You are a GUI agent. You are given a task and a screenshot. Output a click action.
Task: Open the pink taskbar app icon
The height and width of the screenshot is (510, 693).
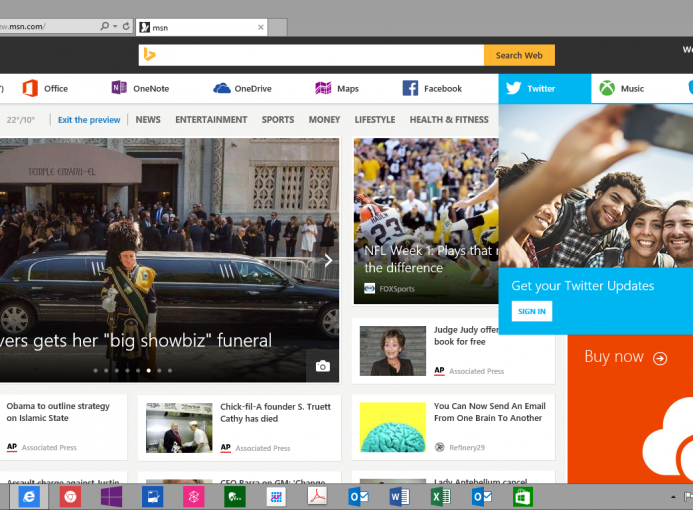[x=194, y=497]
